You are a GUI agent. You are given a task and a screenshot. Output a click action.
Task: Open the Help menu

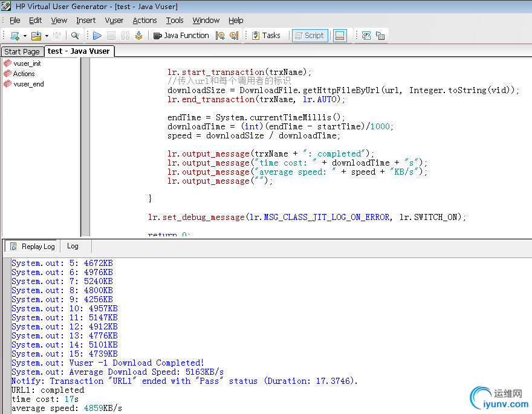[236, 21]
